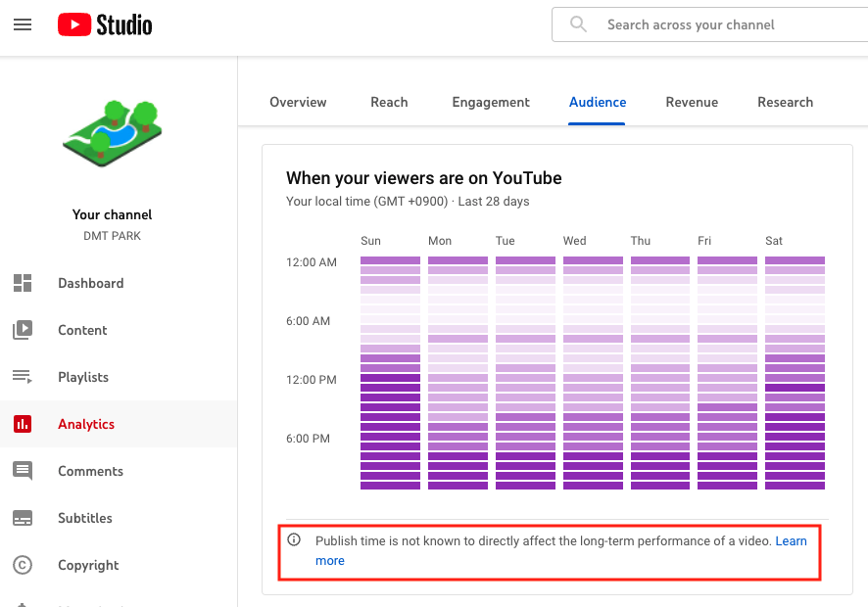Open the Reach tab
Viewport: 868px width, 607px height.
click(389, 102)
